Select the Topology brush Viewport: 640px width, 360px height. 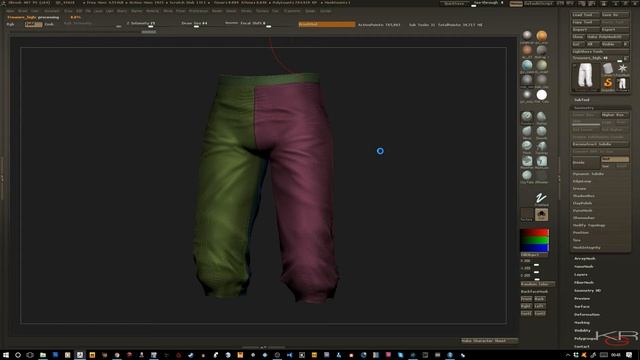[x=542, y=146]
